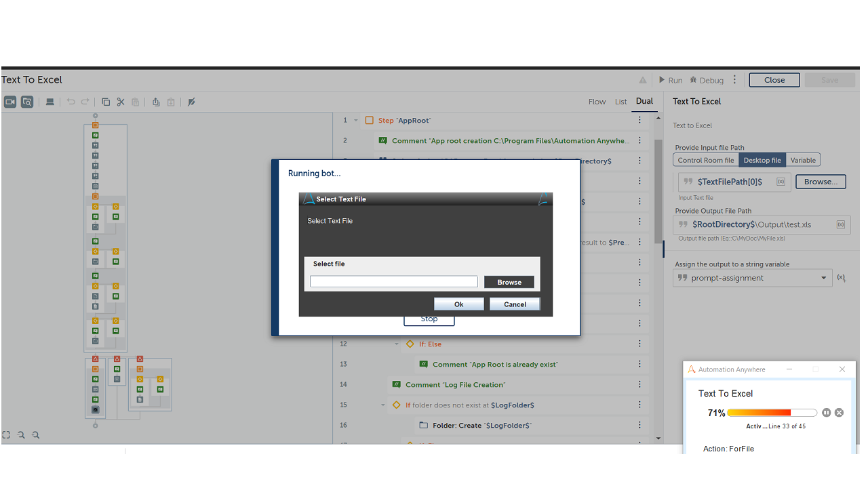Click the copy to shared clipboard icon

pos(156,102)
